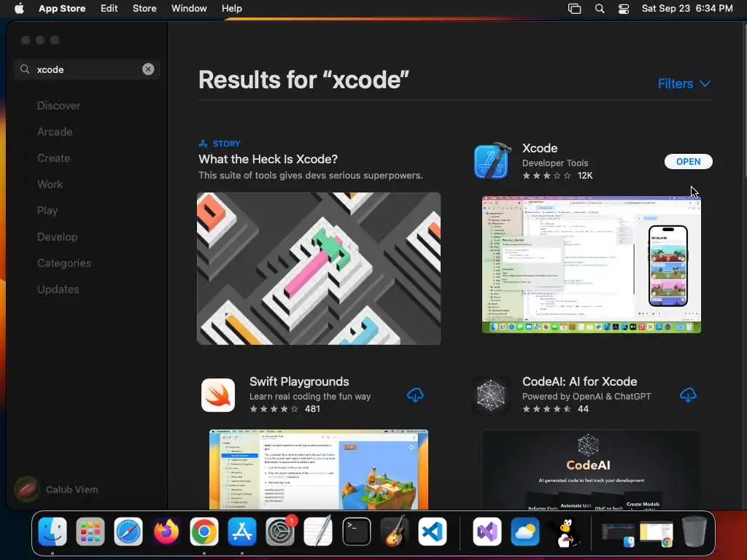
Task: Open the Swift Playgrounds screenshot preview
Action: pyautogui.click(x=319, y=470)
